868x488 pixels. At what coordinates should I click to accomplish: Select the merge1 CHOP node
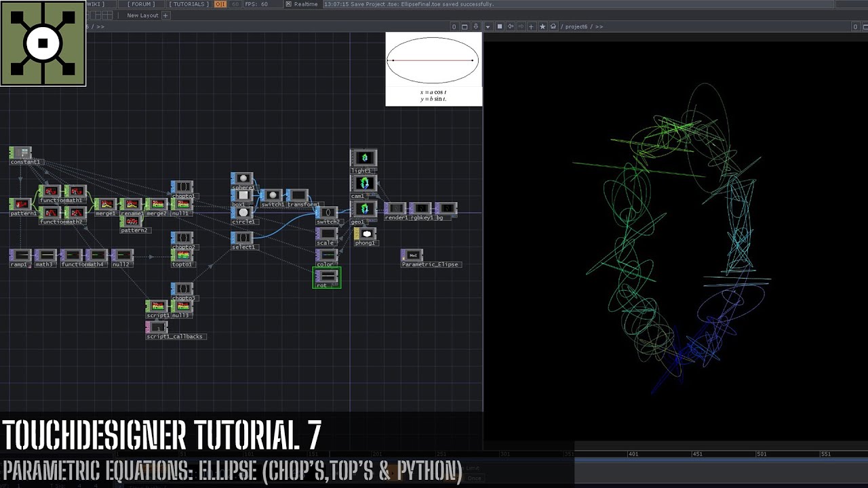[105, 204]
